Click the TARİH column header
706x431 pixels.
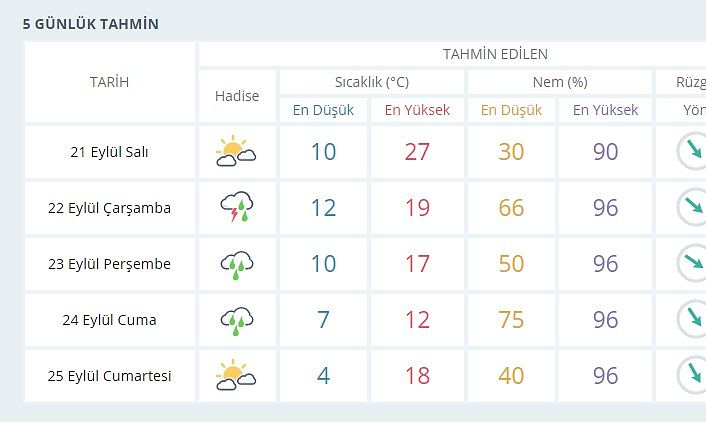[109, 82]
